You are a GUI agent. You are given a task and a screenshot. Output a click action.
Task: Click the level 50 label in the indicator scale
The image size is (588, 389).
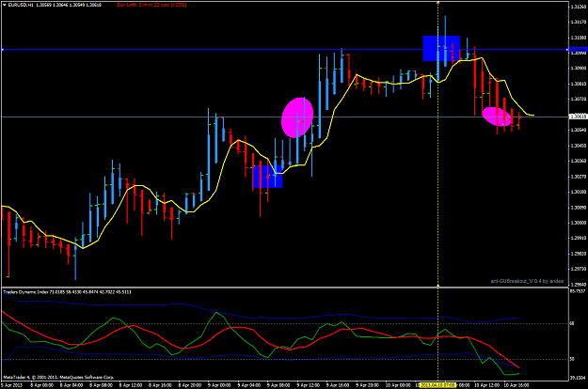click(x=572, y=359)
